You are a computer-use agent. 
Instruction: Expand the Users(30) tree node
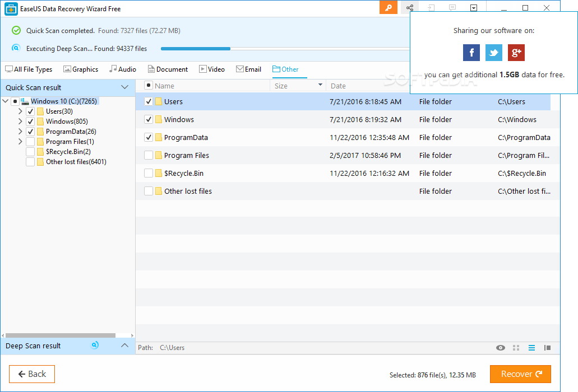[20, 111]
